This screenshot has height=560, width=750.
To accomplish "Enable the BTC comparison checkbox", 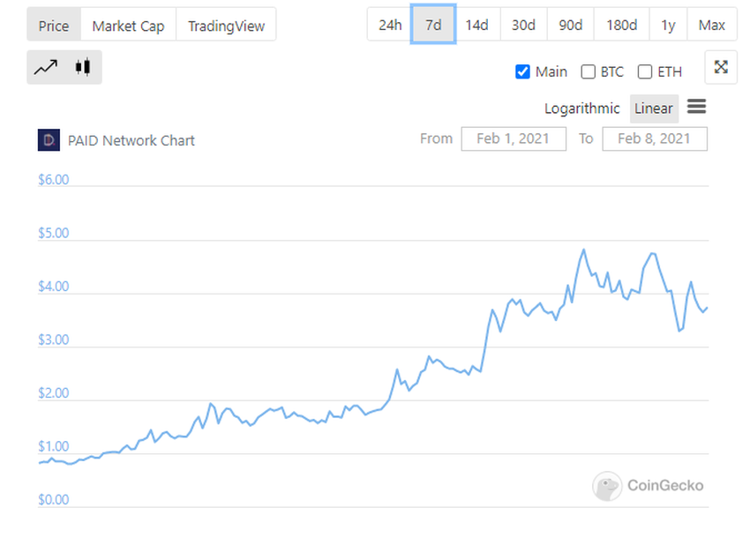I will coord(588,71).
